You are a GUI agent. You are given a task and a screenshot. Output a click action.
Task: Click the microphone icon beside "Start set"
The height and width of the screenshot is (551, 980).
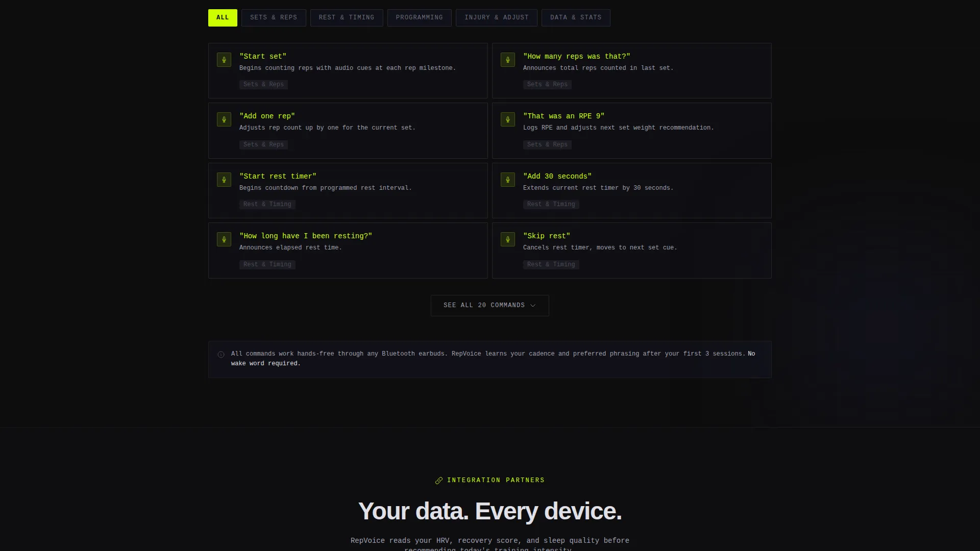point(224,60)
